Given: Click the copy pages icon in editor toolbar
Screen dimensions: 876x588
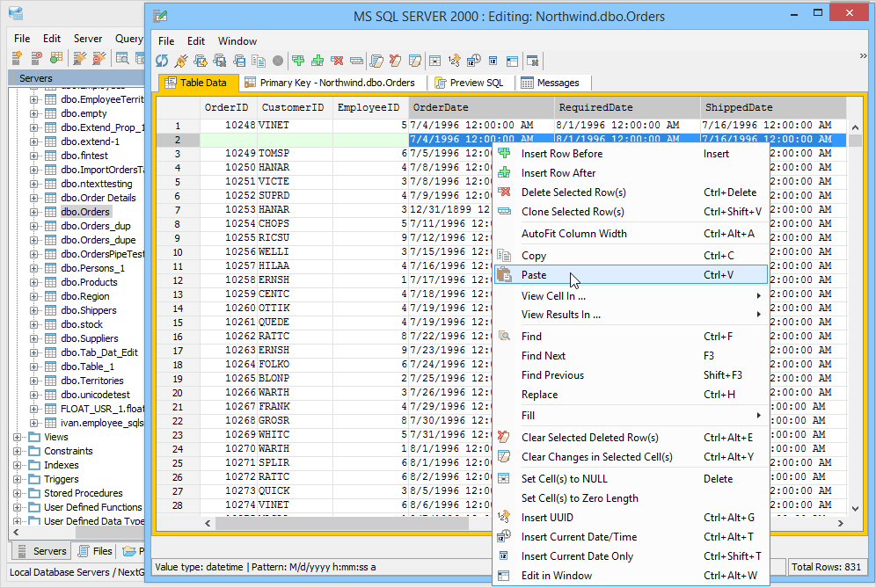Looking at the screenshot, I should [258, 61].
